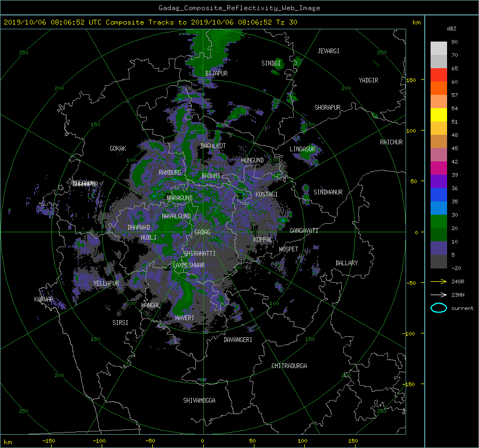Click the DAVANGERI city label

click(238, 340)
